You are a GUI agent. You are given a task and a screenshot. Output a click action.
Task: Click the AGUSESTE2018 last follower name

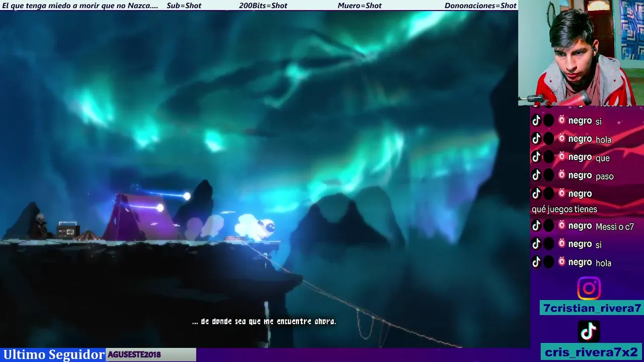click(x=134, y=354)
